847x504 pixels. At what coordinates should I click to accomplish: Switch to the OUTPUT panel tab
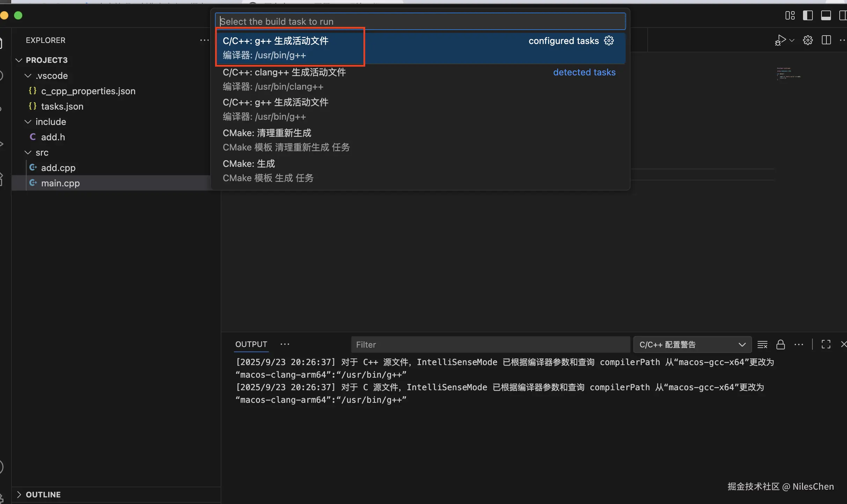tap(251, 344)
